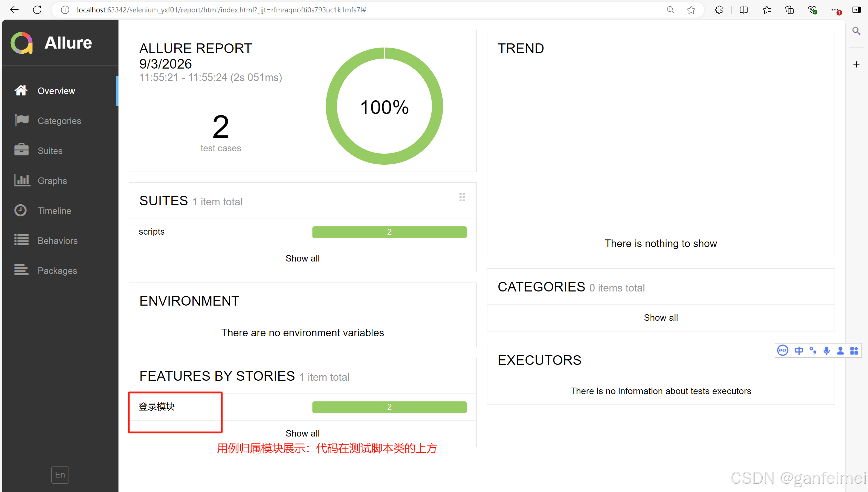Toggle split screen view icon
This screenshot has width=868, height=492.
pyautogui.click(x=743, y=10)
